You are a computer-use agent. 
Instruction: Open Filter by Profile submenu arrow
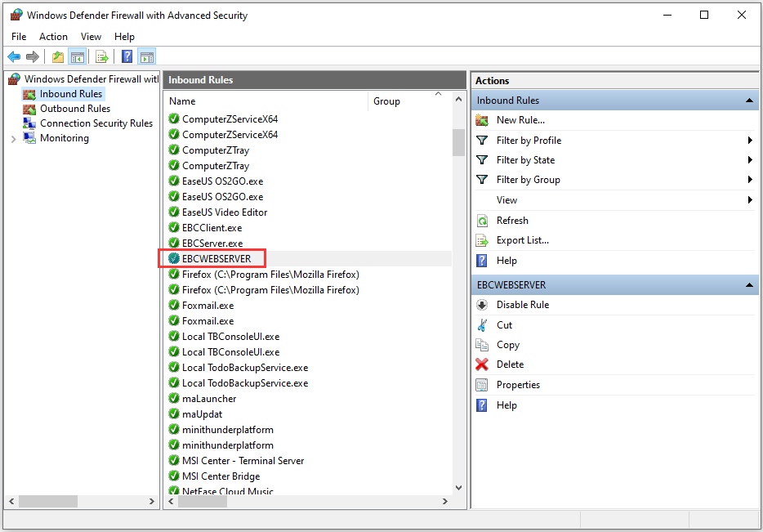tap(750, 141)
